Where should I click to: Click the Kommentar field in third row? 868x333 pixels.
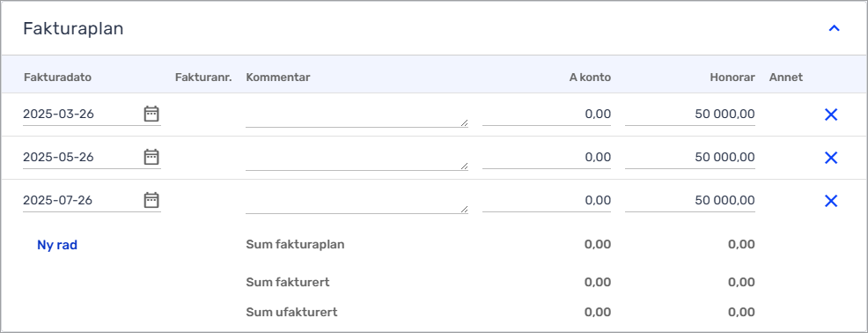coord(357,201)
